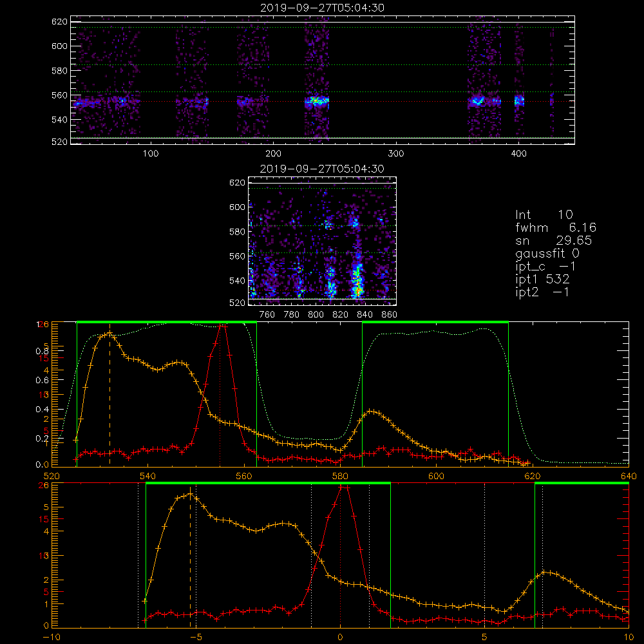Click x-axis label 760 on middle spectrogram

tap(267, 315)
